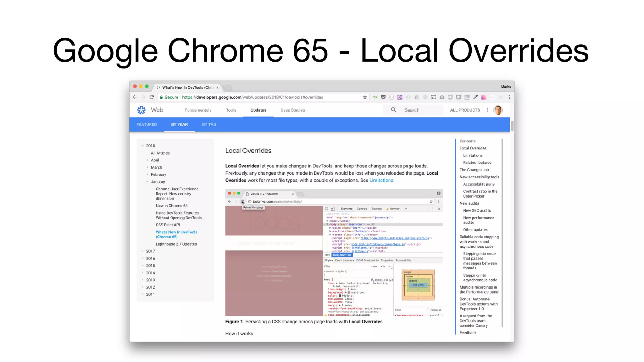Open the pink gradient extension icon

pos(484,97)
